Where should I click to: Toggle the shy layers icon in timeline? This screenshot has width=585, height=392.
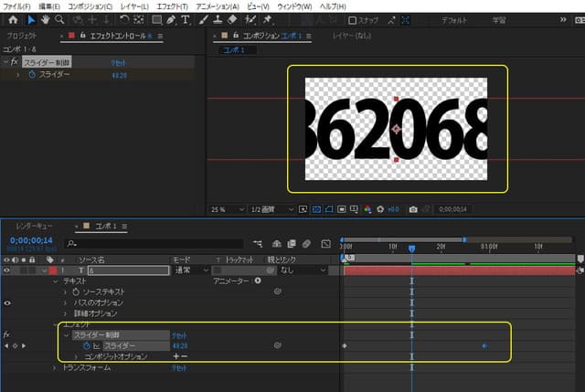pyautogui.click(x=276, y=244)
